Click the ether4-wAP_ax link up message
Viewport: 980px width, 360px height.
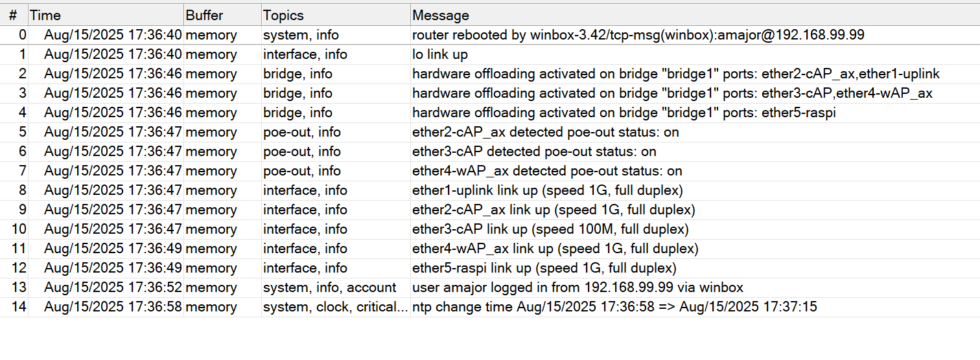click(555, 249)
